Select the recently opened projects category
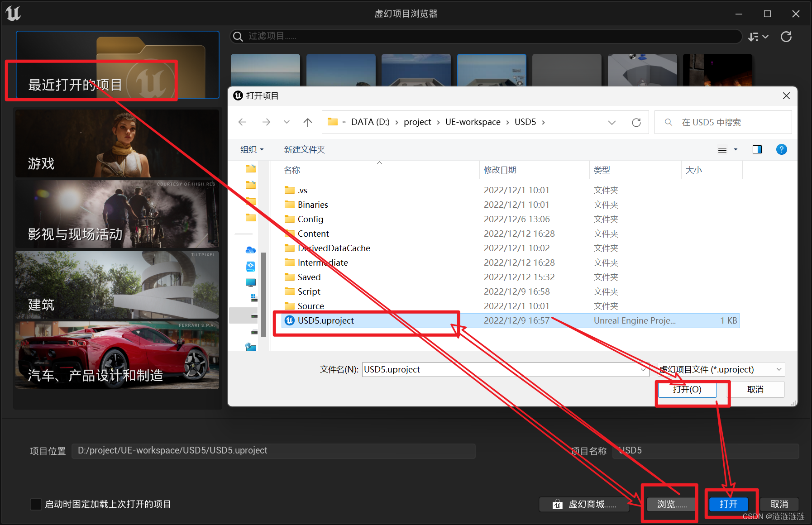 118,65
